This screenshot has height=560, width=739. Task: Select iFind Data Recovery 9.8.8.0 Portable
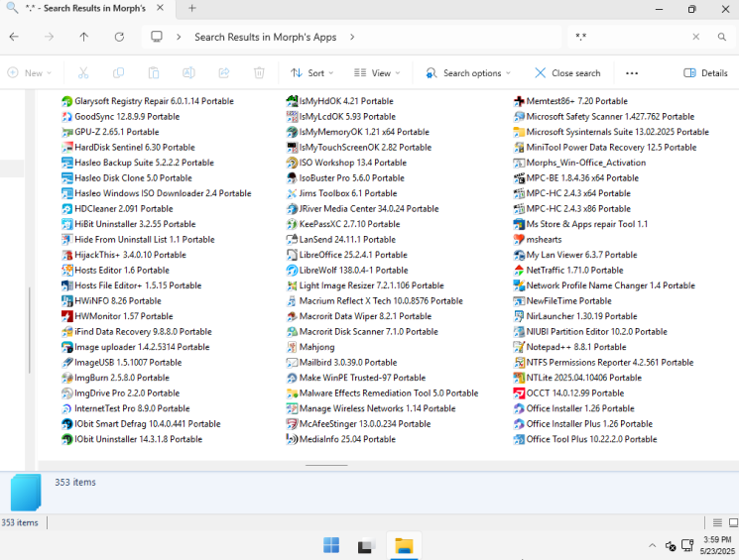pos(137,332)
